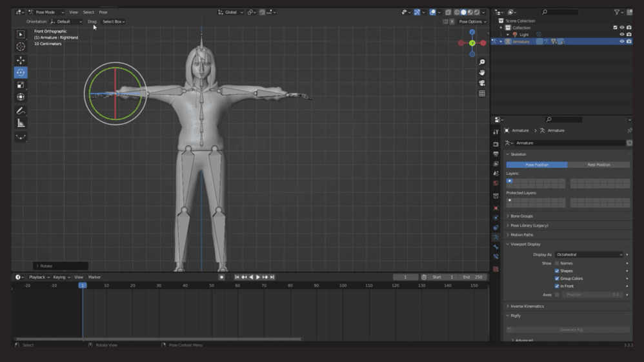Viewport: 644px width, 362px height.
Task: Collapse the Skeleton panel
Action: tap(518, 154)
